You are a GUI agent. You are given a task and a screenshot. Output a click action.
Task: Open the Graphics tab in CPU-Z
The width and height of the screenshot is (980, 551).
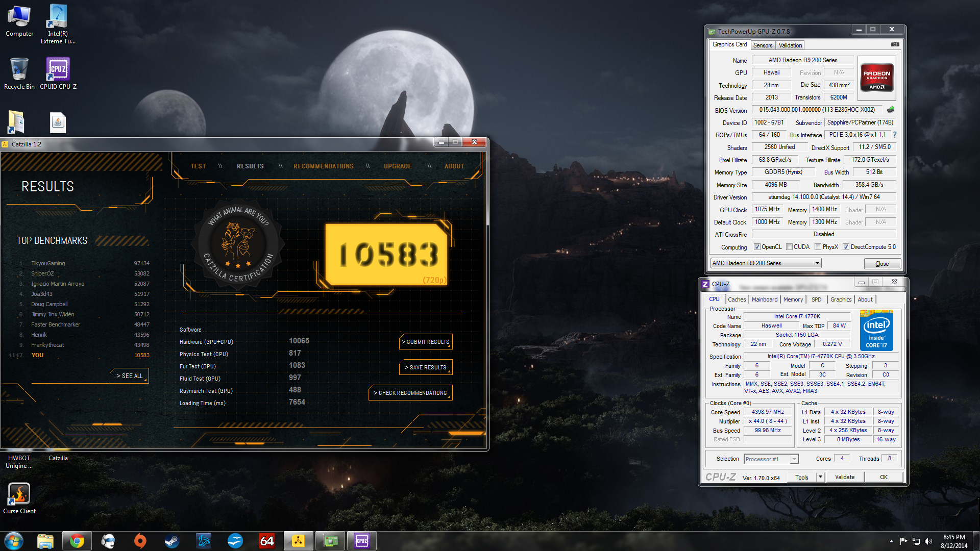coord(841,299)
